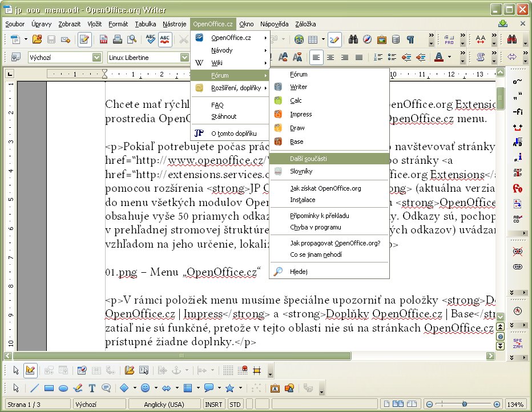532x412 pixels.
Task: Select the Ellipse drawing tool
Action: click(x=63, y=388)
